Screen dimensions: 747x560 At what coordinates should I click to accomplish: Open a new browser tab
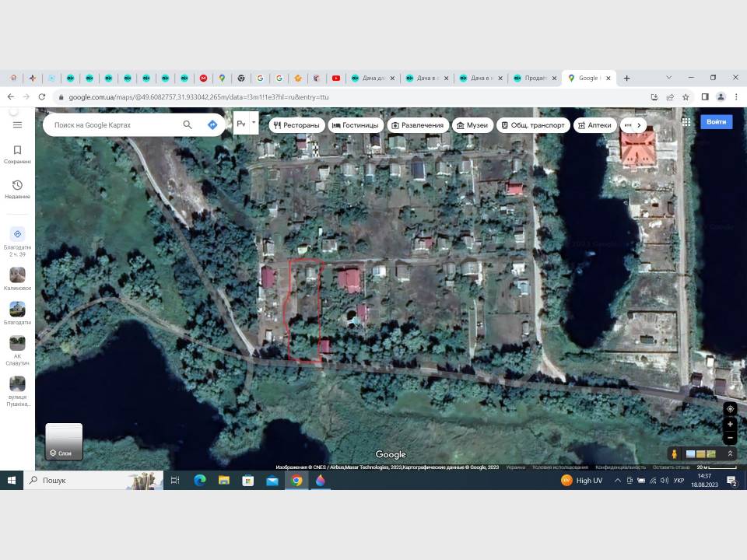627,78
